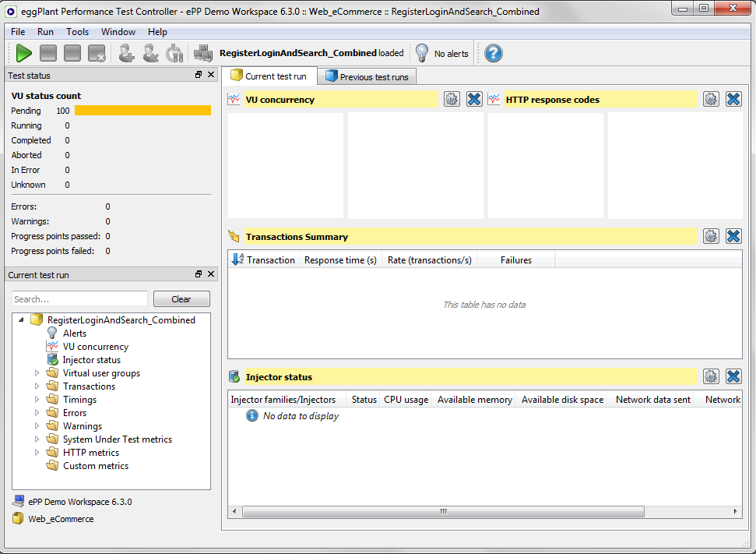The image size is (756, 554).
Task: Open settings gear for Transactions Summary panel
Action: (710, 236)
